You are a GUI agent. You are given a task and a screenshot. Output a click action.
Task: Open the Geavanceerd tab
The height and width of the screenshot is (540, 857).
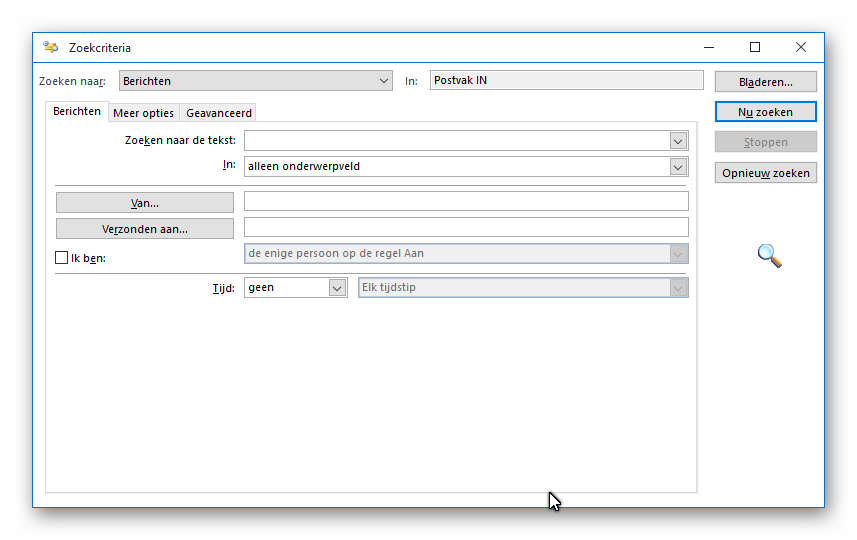[219, 113]
